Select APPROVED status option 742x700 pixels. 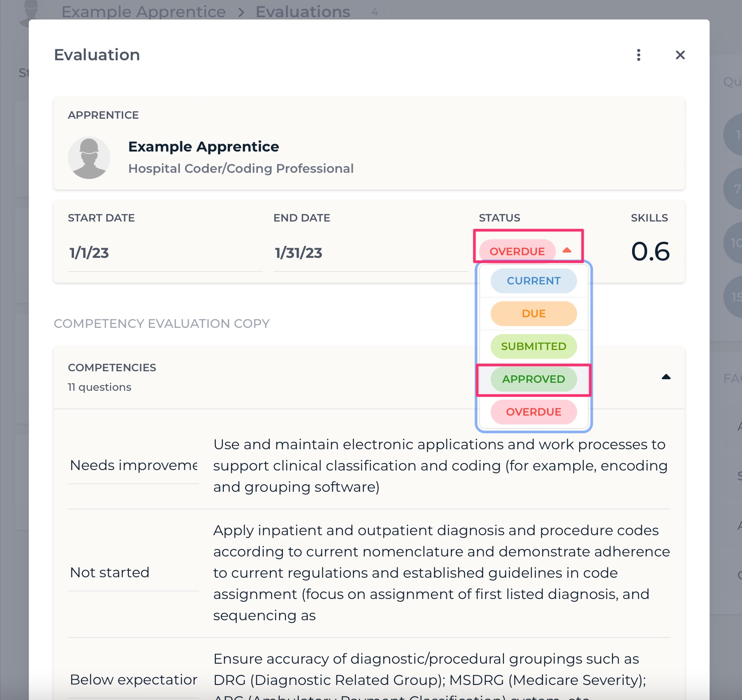click(x=534, y=379)
